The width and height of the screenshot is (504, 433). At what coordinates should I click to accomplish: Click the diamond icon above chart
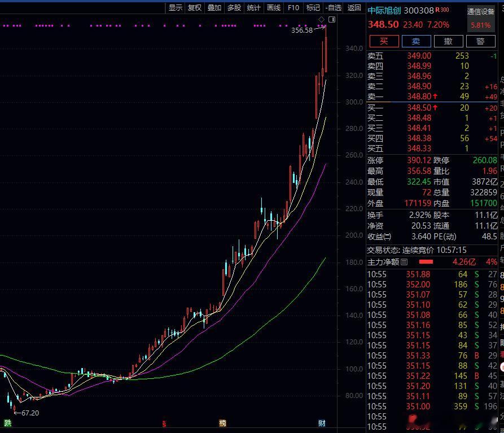click(322, 20)
